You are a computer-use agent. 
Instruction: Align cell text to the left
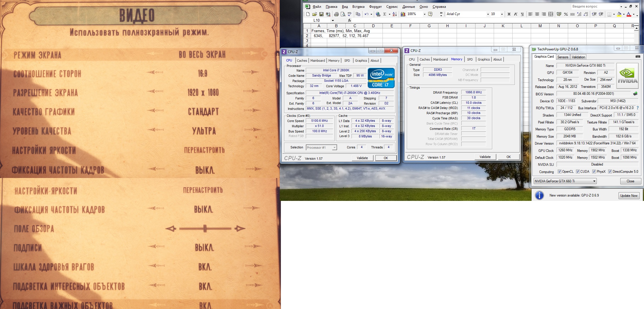(530, 14)
